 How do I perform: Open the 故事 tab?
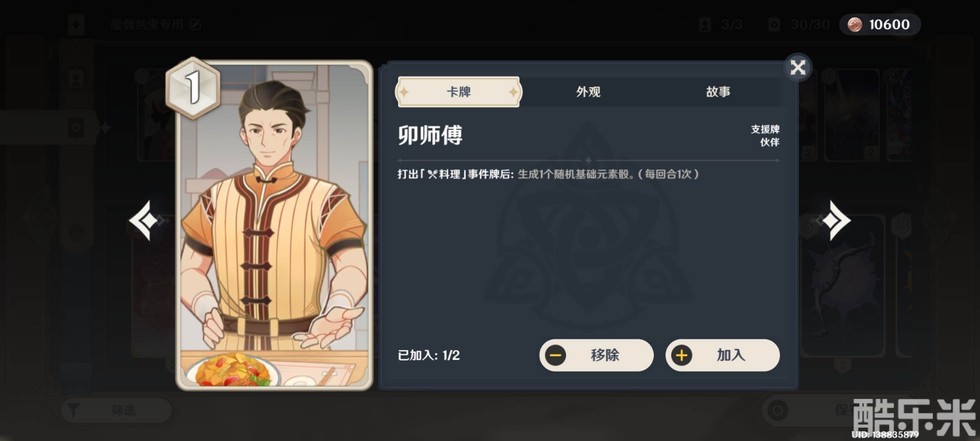(718, 92)
